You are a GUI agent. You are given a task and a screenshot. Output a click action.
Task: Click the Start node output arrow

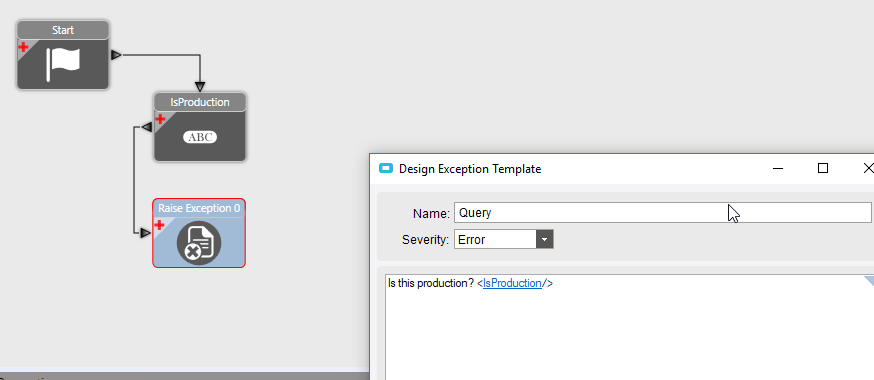[116, 55]
